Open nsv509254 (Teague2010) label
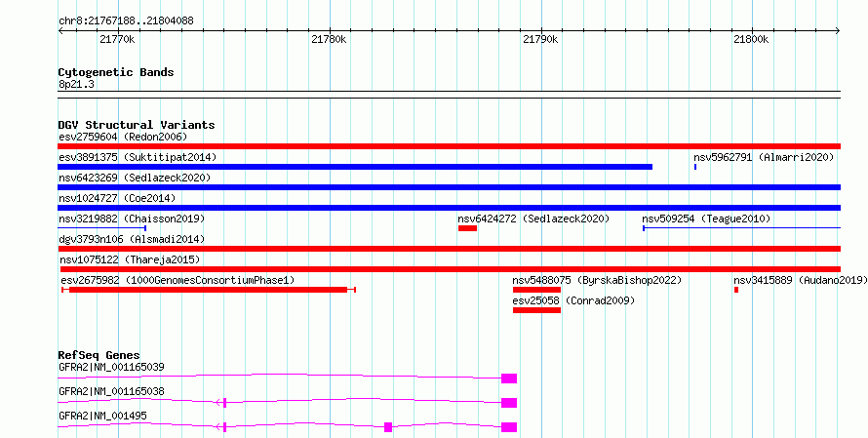This screenshot has height=438, width=868. (706, 219)
